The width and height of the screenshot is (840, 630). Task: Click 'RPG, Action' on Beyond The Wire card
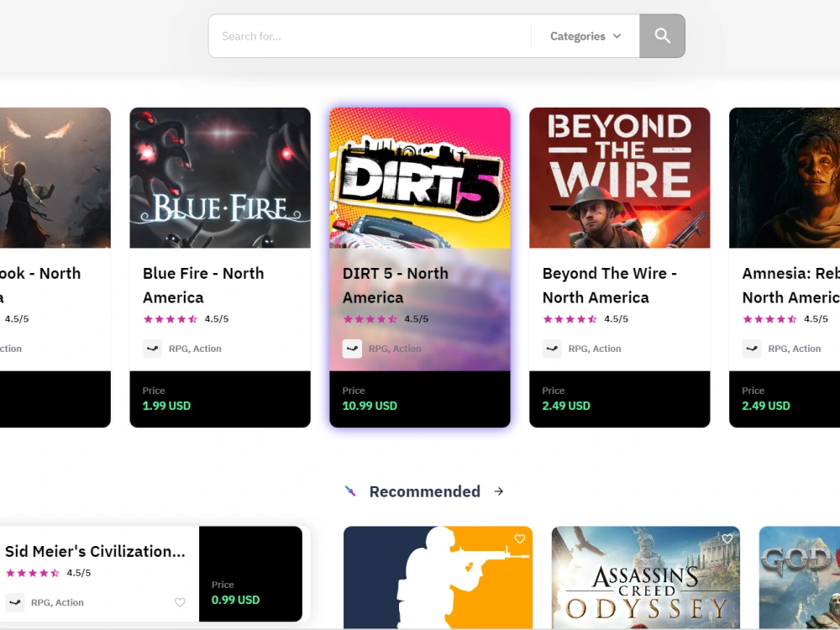[595, 349]
